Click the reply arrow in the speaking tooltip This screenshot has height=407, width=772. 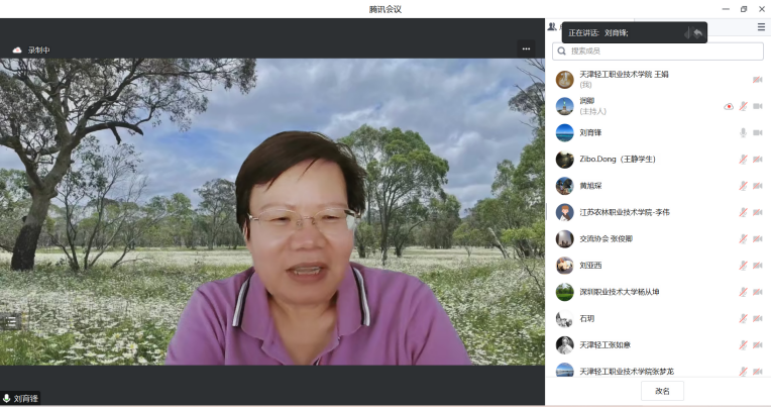click(x=698, y=33)
